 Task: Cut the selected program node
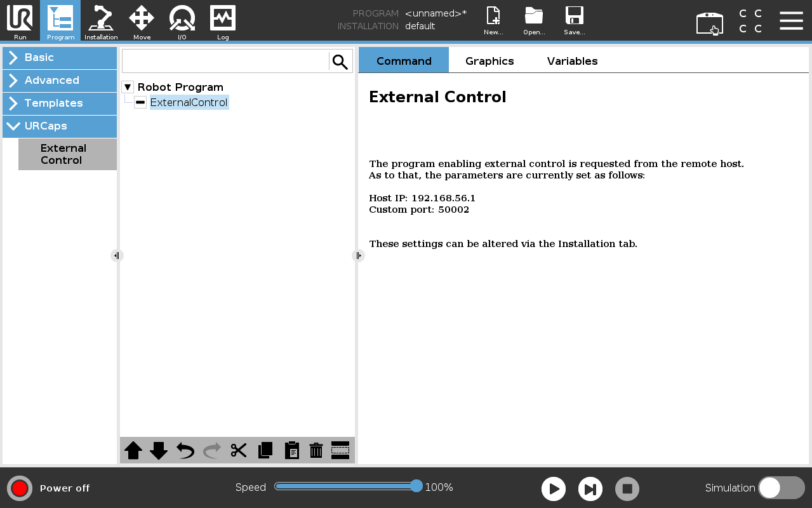pyautogui.click(x=238, y=450)
